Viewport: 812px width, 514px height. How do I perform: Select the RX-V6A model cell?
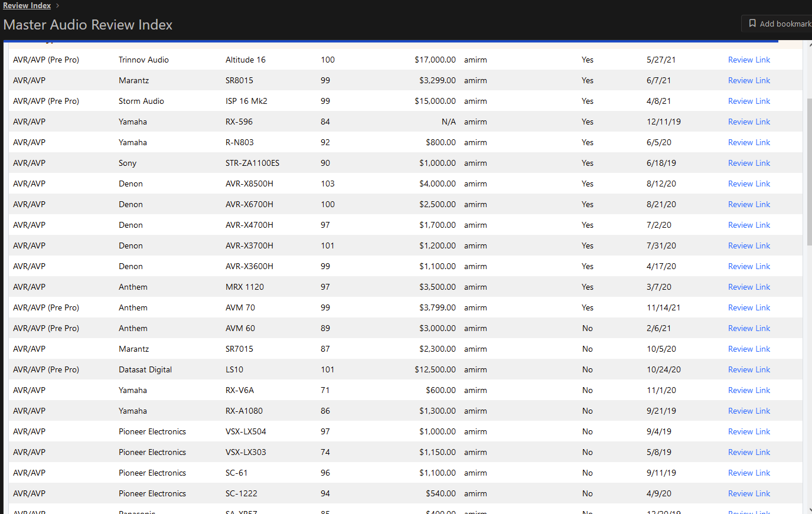(240, 390)
